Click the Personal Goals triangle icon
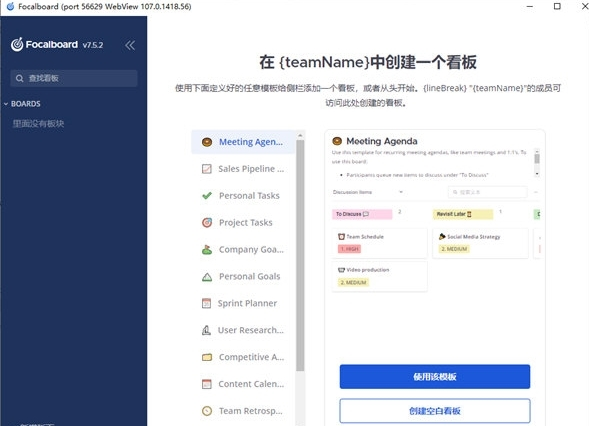 coord(207,277)
